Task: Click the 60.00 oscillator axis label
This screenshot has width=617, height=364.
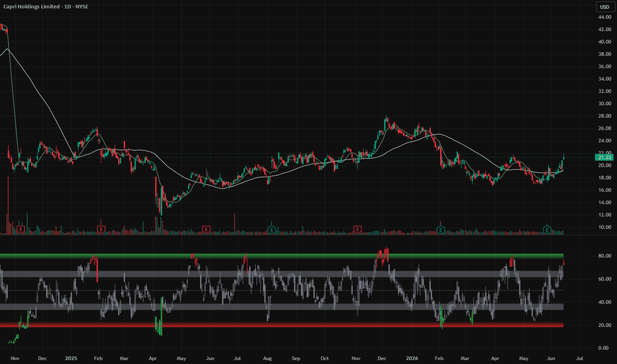Action: click(x=604, y=279)
